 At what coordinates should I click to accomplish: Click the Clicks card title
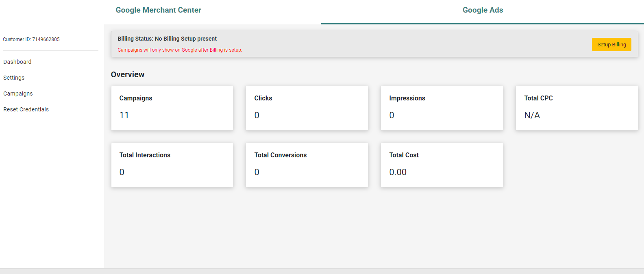263,98
